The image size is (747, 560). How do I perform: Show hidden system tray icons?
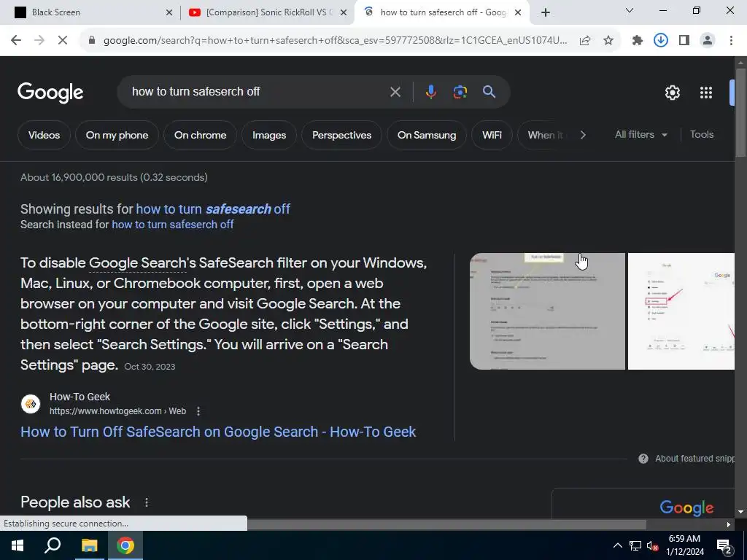617,545
